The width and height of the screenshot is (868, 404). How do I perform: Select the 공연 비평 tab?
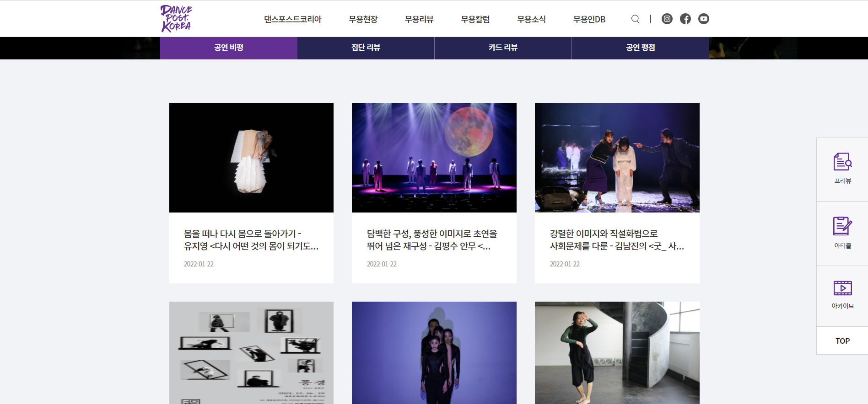click(x=228, y=48)
